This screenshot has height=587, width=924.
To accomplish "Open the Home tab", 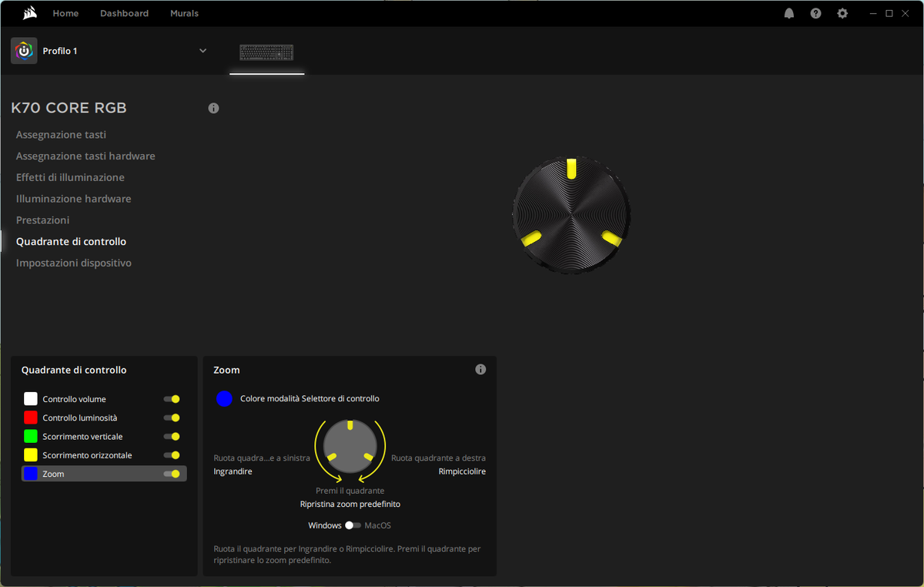I will 65,13.
